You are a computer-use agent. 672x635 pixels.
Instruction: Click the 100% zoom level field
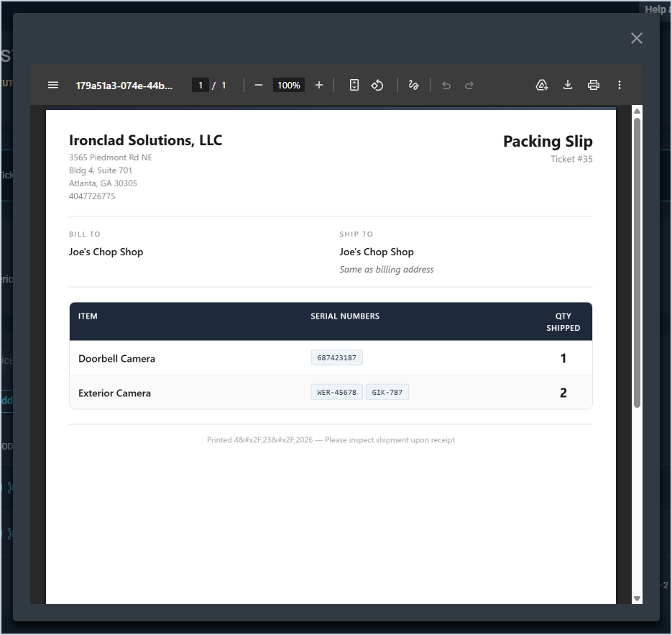[x=289, y=85]
